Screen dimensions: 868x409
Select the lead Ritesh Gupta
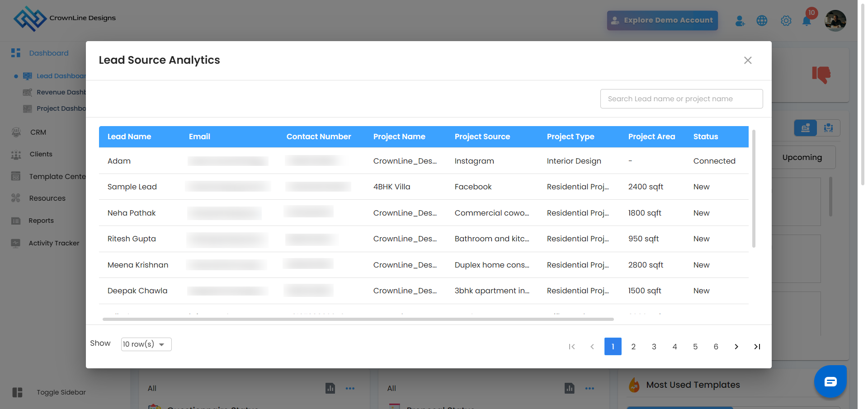(x=132, y=239)
